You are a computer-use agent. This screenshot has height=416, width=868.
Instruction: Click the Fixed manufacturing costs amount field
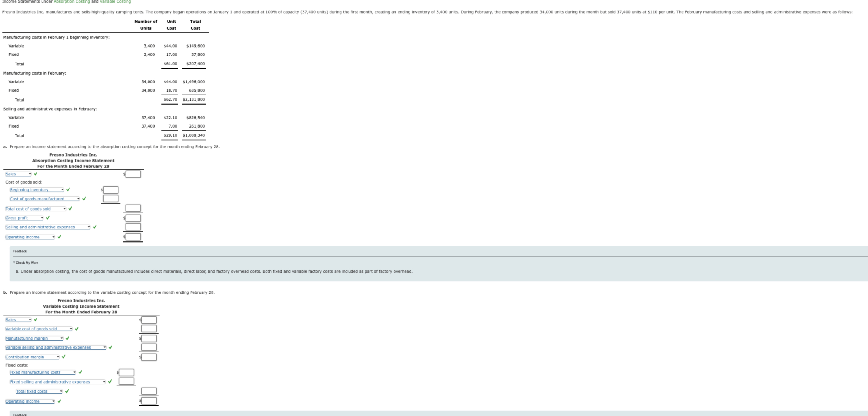pyautogui.click(x=126, y=373)
